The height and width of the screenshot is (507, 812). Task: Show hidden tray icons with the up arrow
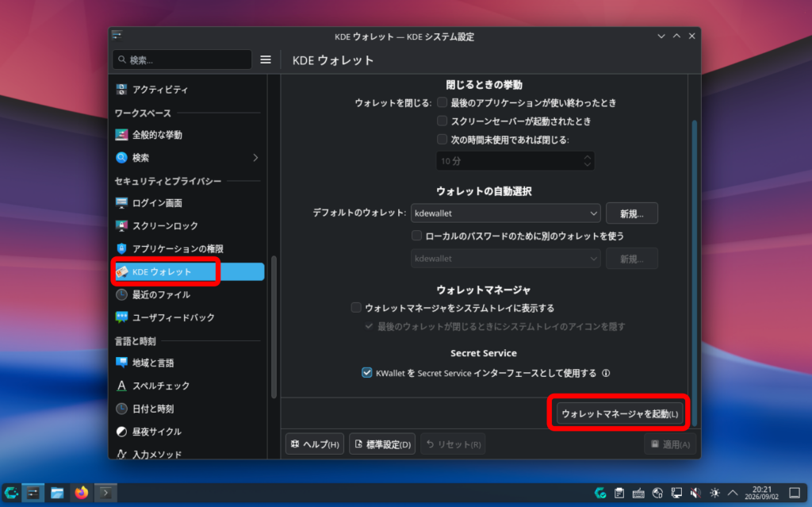[x=733, y=493]
